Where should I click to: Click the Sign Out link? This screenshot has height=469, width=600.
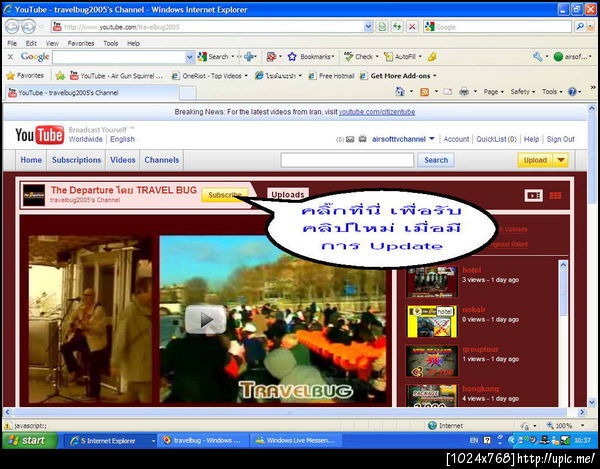click(x=561, y=139)
